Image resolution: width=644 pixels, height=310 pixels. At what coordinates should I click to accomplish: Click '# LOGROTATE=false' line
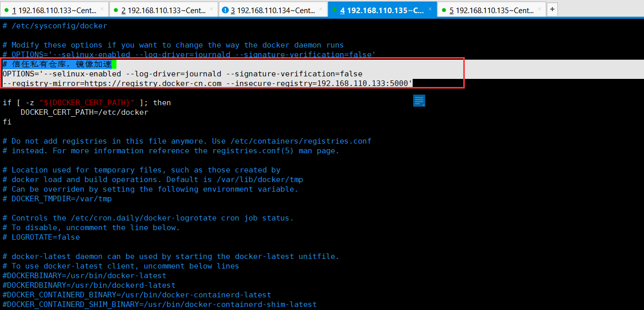(x=41, y=237)
